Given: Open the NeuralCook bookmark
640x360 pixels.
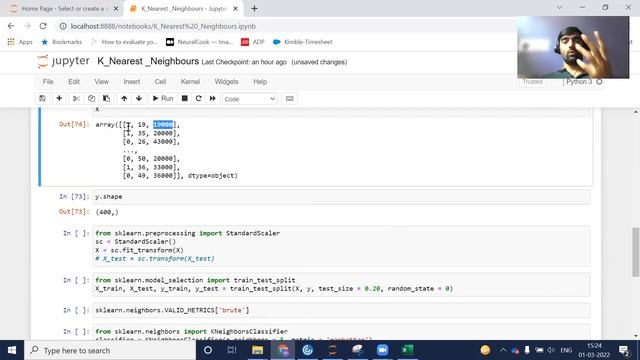Looking at the screenshot, I should click(200, 42).
